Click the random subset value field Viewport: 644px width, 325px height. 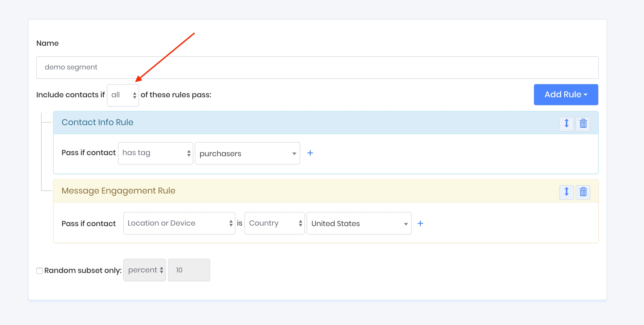pos(189,270)
